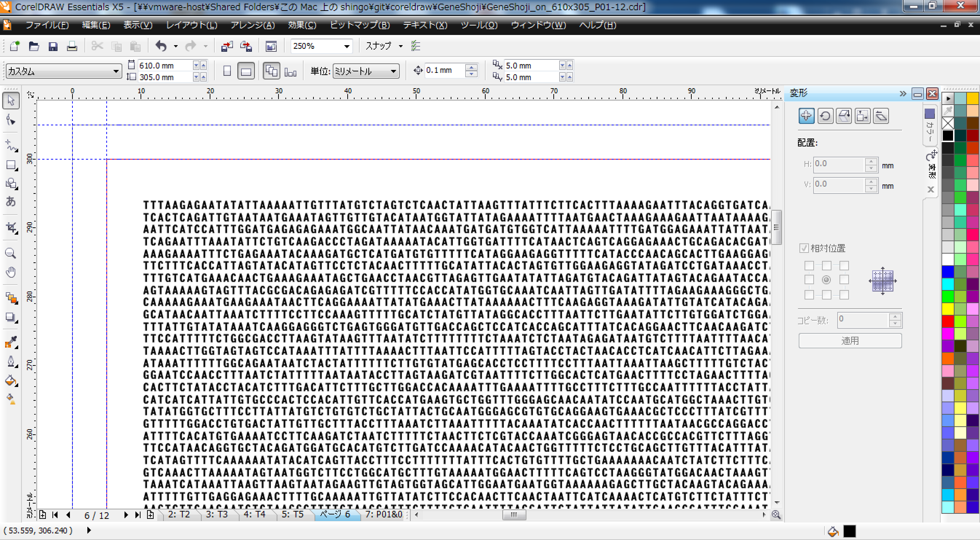
Task: Open the zoom level 250% dropdown
Action: (347, 46)
